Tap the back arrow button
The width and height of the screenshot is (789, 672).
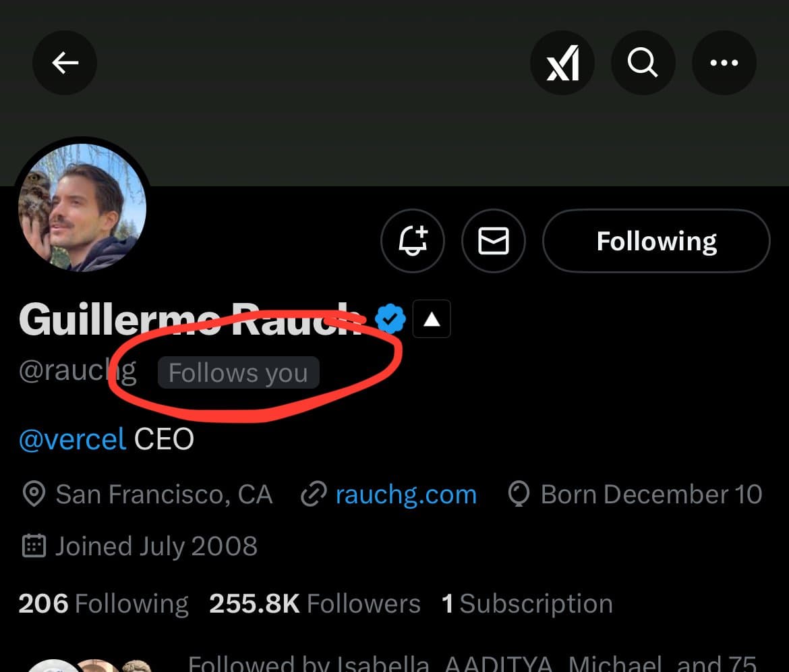65,63
